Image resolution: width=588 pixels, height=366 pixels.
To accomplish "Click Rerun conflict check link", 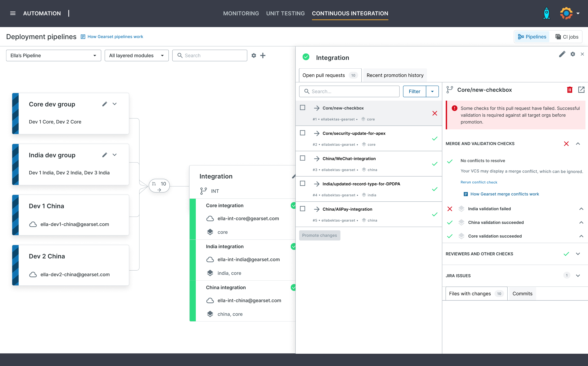I will 479,182.
